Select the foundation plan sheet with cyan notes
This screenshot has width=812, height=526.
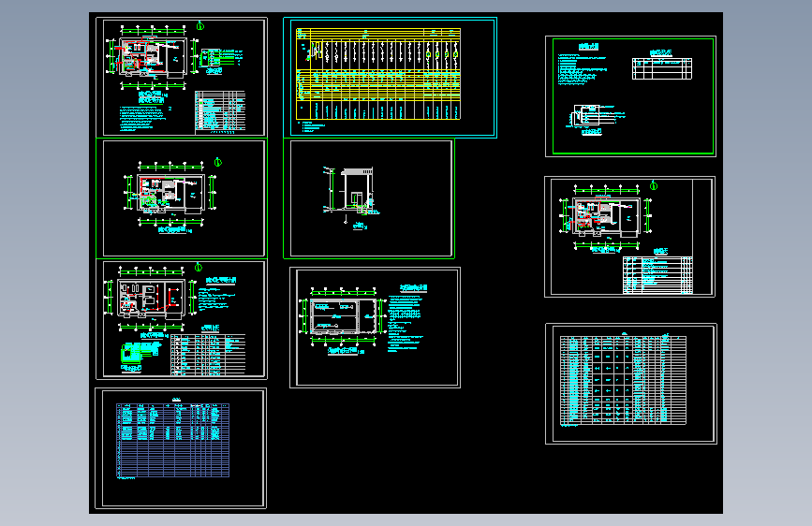[x=375, y=328]
